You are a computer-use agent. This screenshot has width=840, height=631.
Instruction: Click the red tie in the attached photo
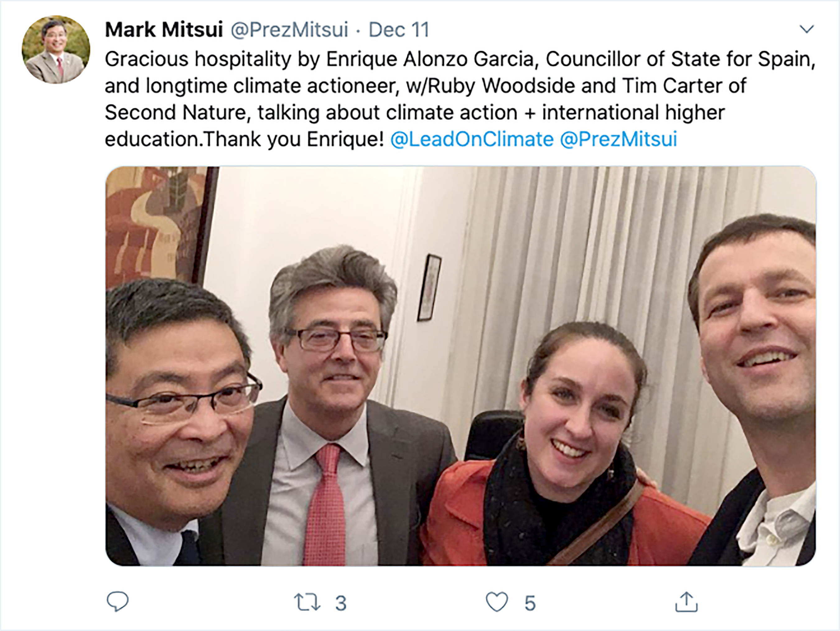pyautogui.click(x=326, y=505)
